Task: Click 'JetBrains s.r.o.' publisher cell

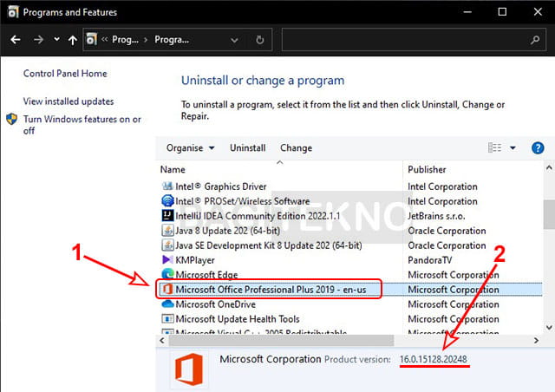Action: pyautogui.click(x=436, y=216)
